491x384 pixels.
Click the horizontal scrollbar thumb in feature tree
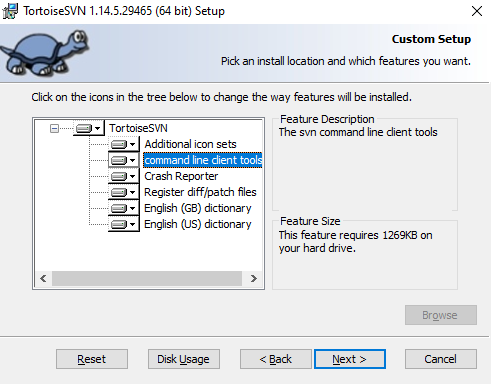[x=147, y=278]
